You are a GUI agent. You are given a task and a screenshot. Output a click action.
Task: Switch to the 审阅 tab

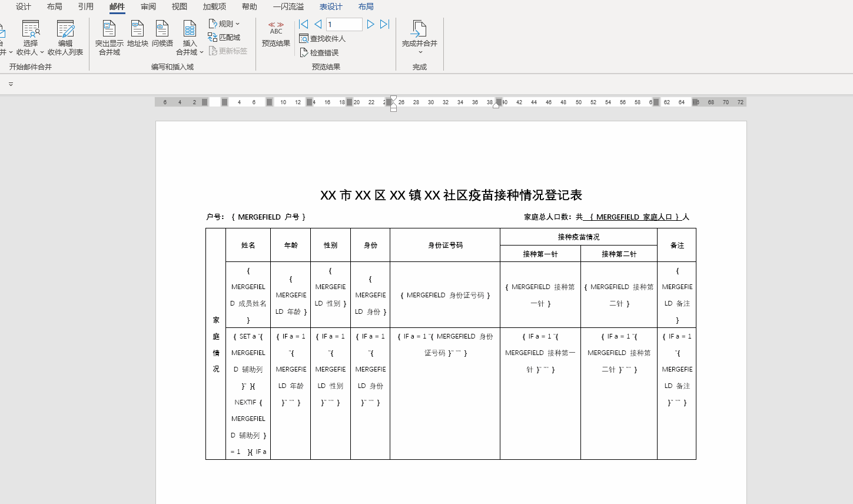tap(148, 6)
